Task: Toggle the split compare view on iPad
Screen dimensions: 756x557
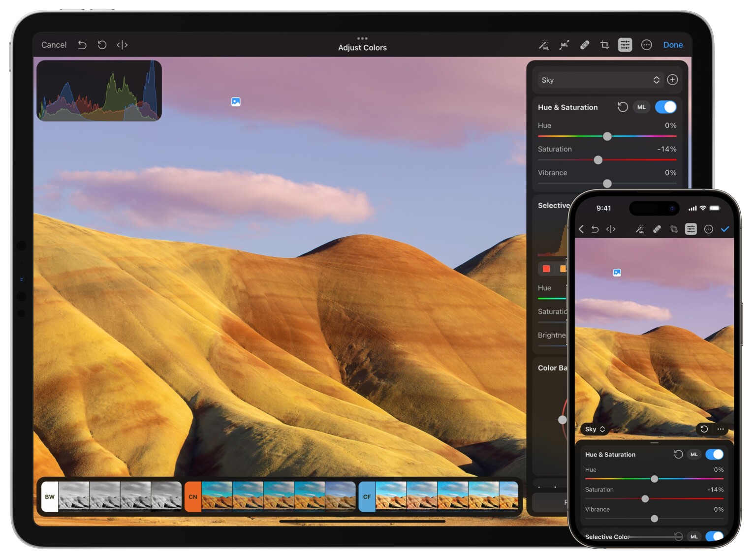Action: [x=122, y=45]
